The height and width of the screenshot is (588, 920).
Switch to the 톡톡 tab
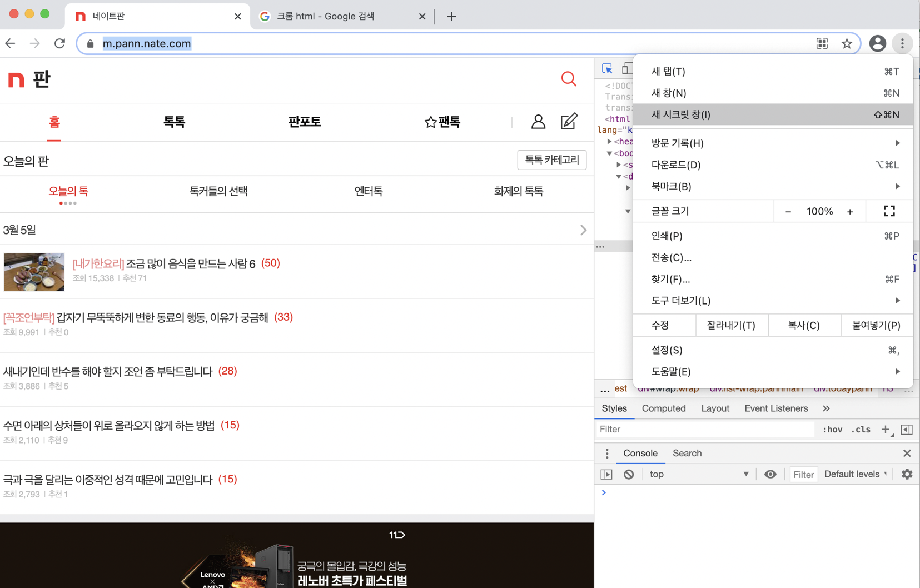pos(174,122)
